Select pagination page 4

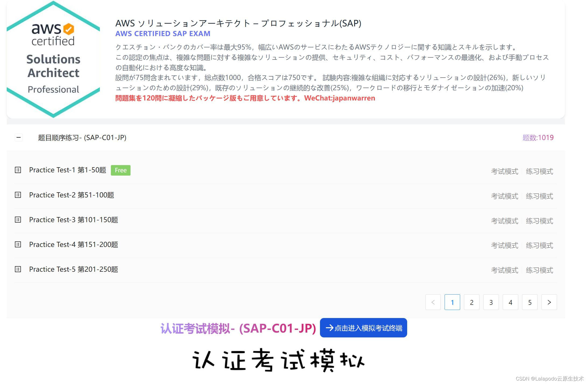(x=510, y=302)
